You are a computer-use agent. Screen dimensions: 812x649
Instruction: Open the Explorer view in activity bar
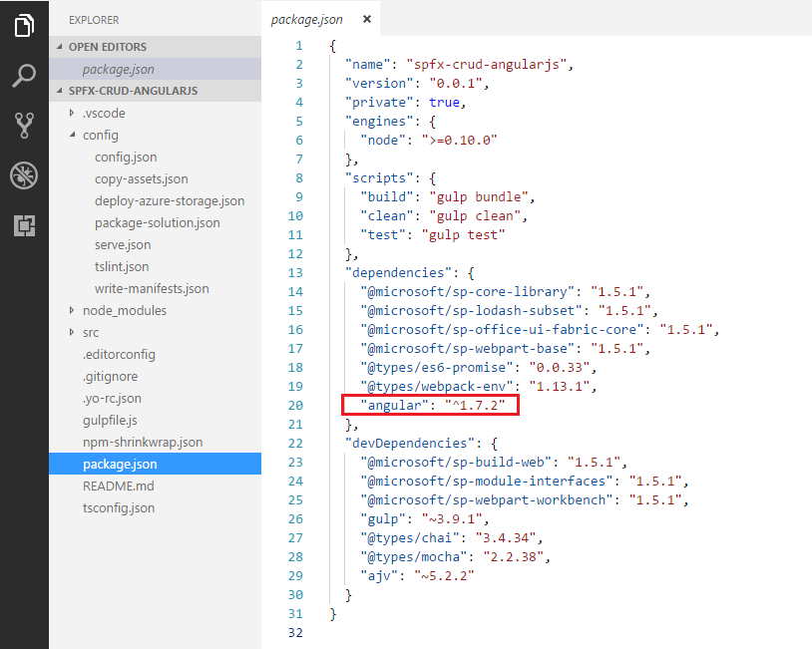tap(24, 26)
